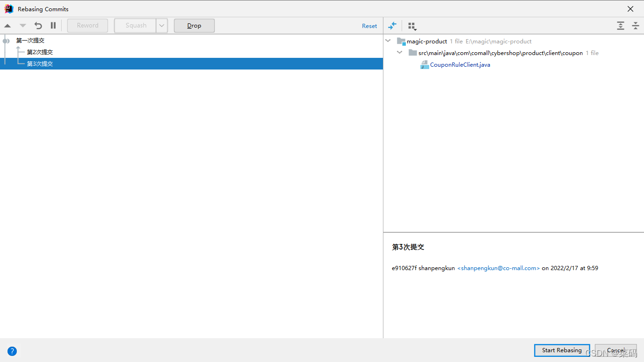This screenshot has height=362, width=644.
Task: Click the commit date 2022/2/17 at 9:59
Action: click(x=574, y=268)
